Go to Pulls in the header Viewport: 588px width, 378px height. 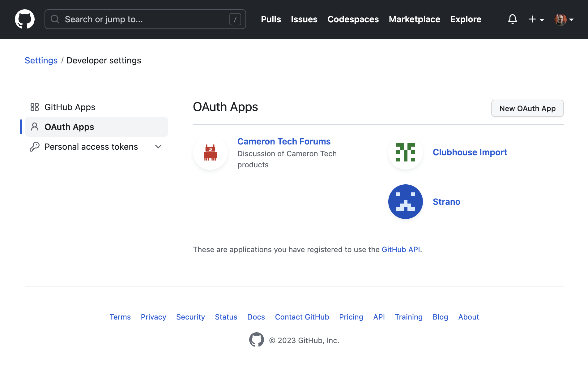[x=271, y=19]
